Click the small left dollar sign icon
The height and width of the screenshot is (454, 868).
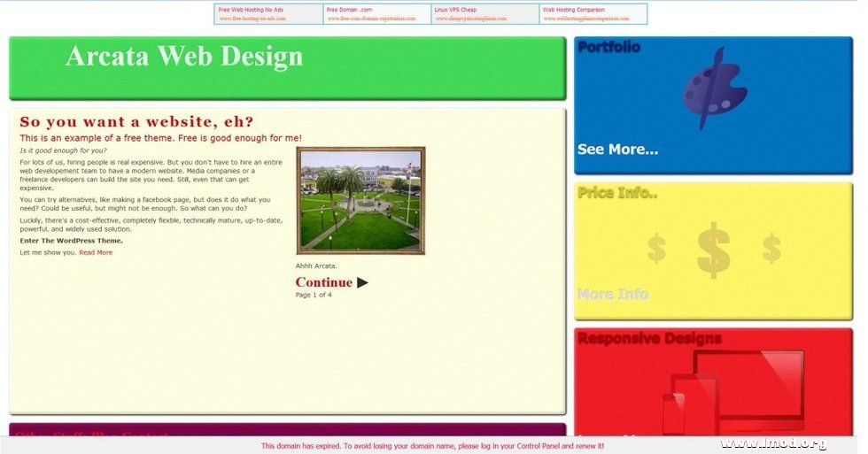pos(656,249)
